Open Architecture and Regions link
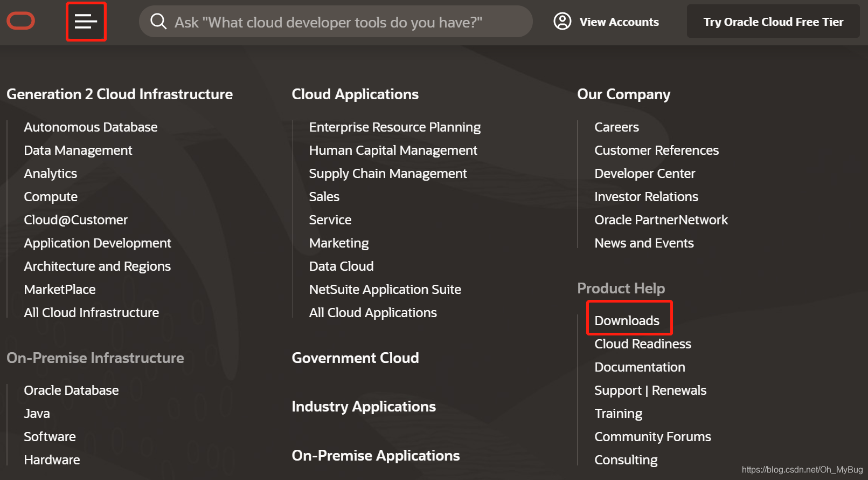 pos(98,266)
